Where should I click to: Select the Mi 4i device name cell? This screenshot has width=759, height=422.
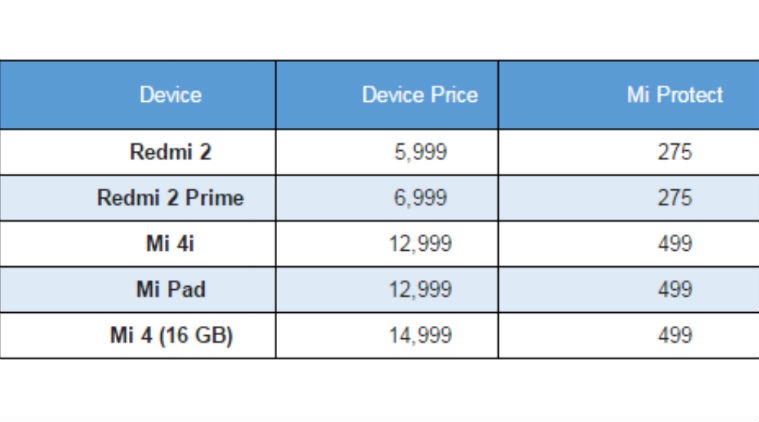pos(170,244)
